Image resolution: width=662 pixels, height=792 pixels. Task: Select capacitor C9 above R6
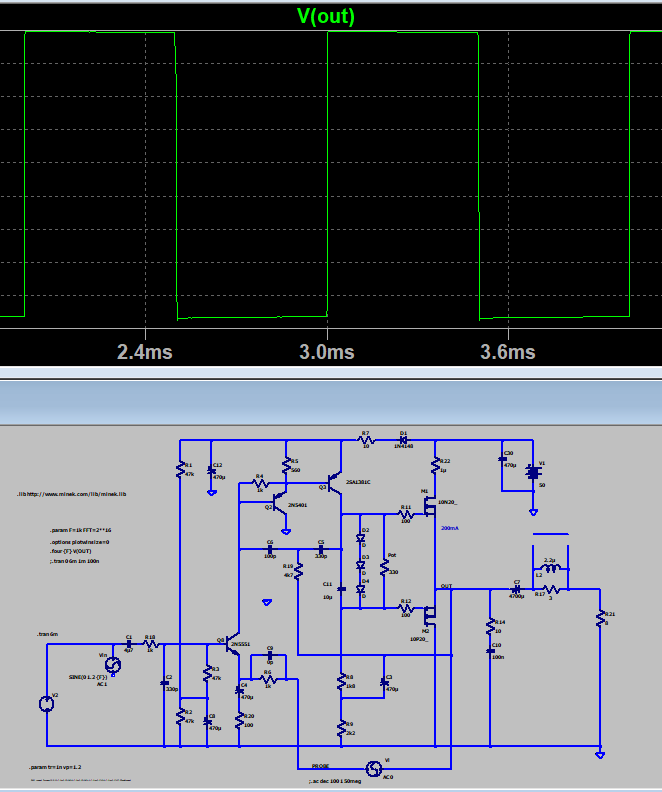tap(270, 655)
